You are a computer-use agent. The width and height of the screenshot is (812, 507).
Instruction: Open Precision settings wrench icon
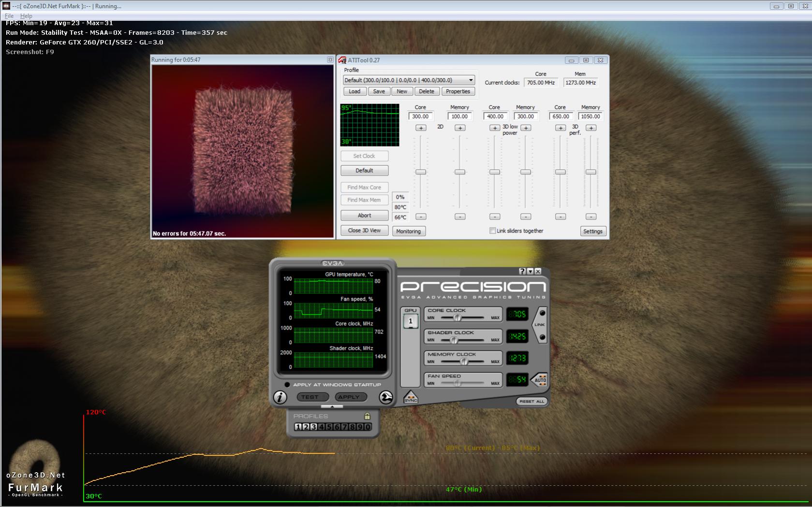pyautogui.click(x=385, y=397)
